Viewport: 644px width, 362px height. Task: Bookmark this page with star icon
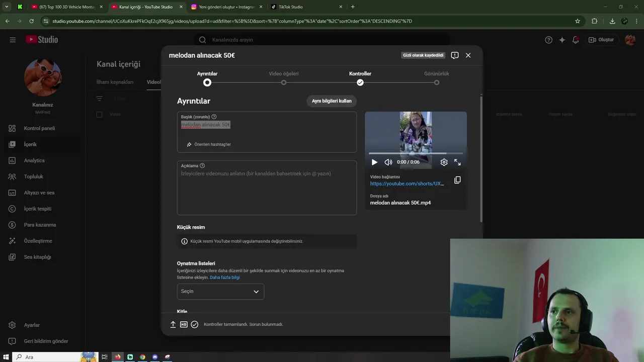(x=578, y=21)
